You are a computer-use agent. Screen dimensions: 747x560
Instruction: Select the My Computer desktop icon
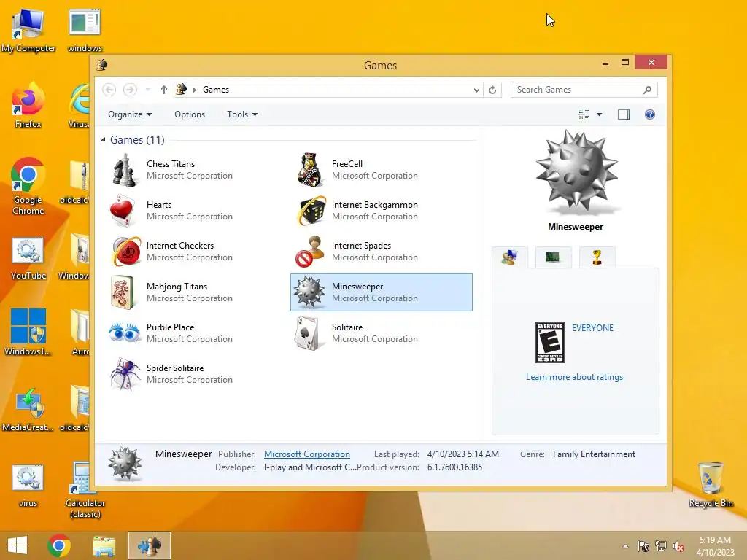point(28,30)
